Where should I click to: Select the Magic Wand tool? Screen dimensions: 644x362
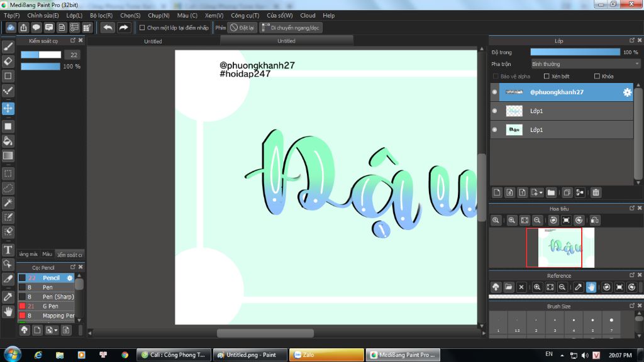8,203
